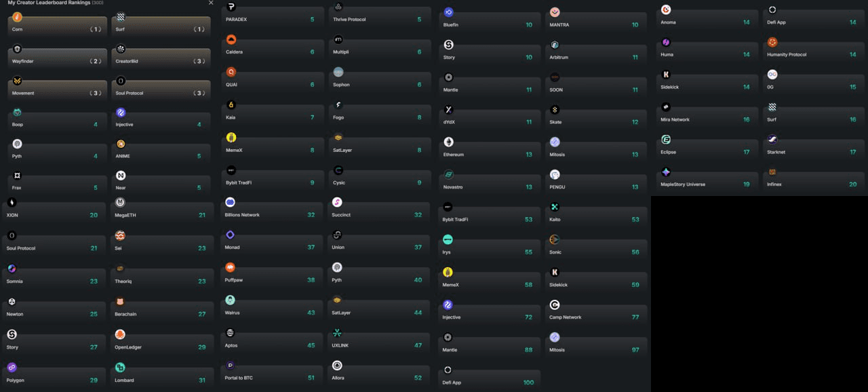This screenshot has height=392, width=868.
Task: Click the Huma project icon
Action: click(x=666, y=42)
